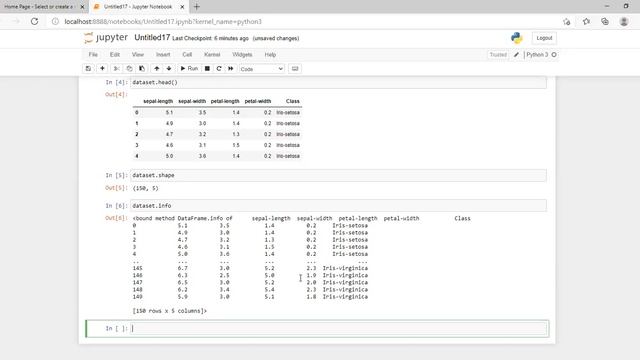Open the Cell menu

click(x=187, y=54)
